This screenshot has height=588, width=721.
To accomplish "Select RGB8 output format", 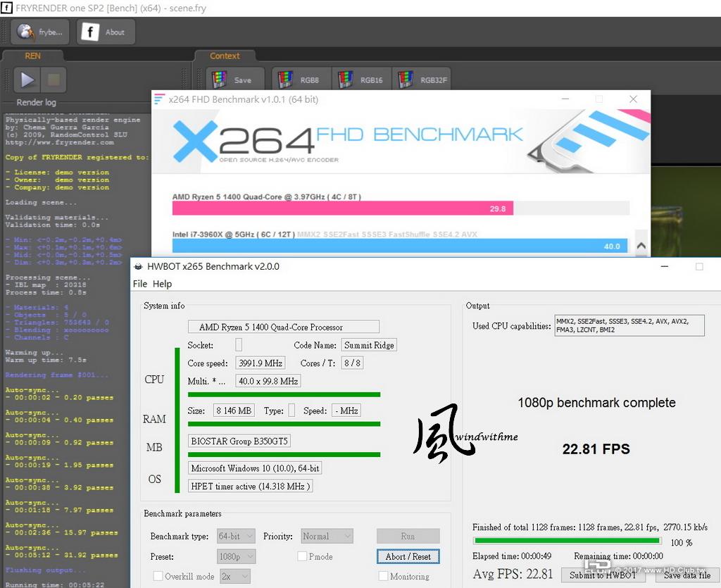I will 301,80.
